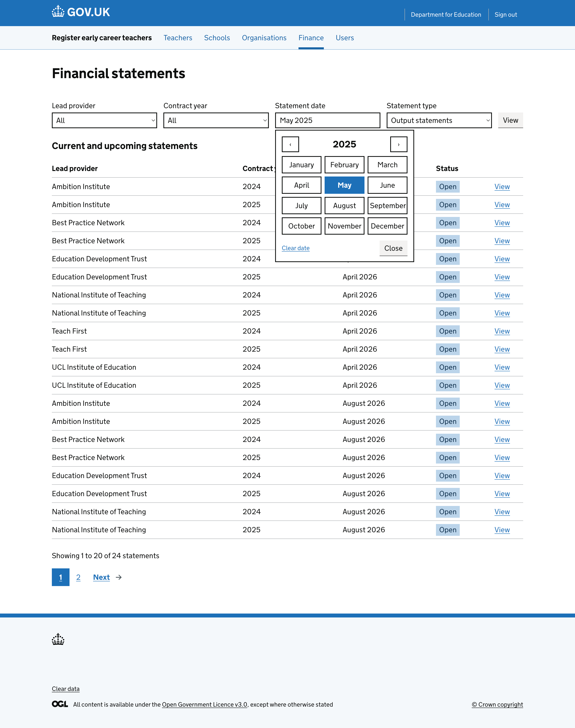This screenshot has height=728, width=575.
Task: Select March in the month picker
Action: (387, 165)
